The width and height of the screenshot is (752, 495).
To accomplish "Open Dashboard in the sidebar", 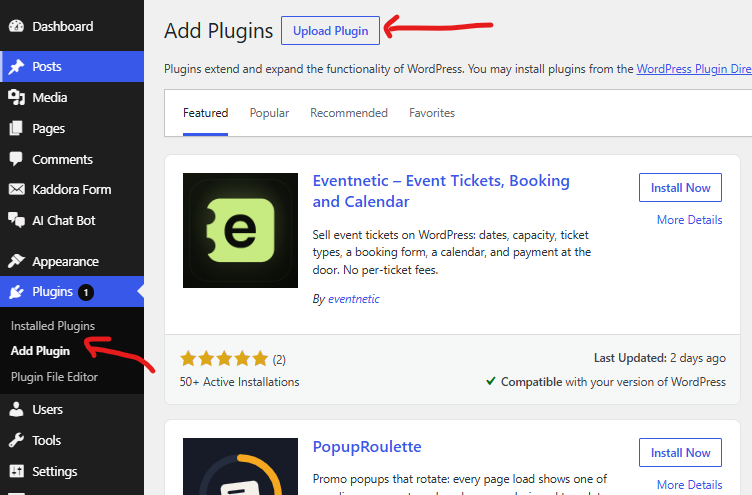I will (72, 26).
